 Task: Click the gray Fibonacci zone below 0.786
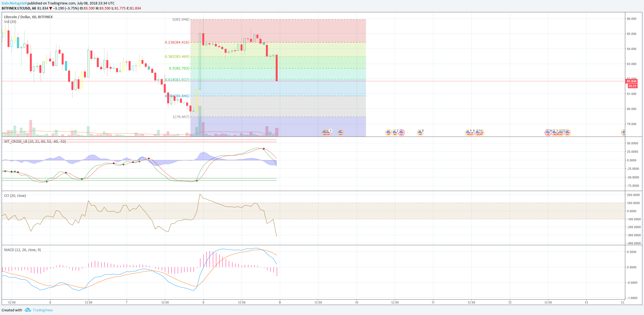(278, 106)
